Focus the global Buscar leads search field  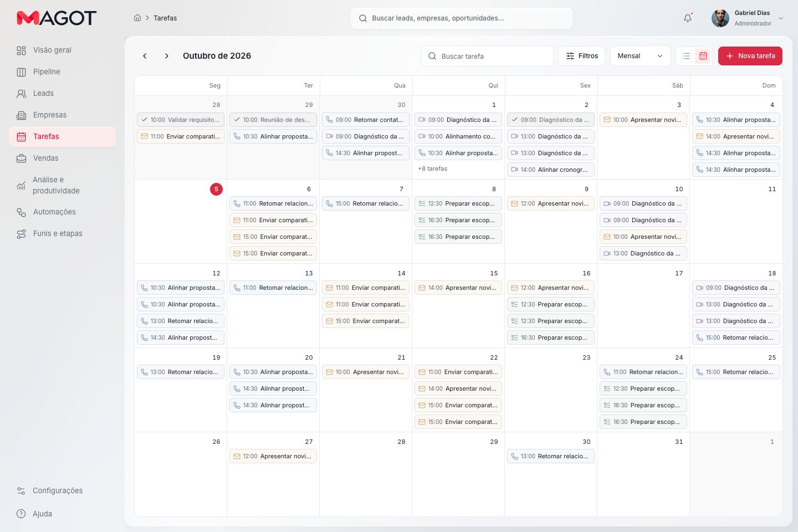pyautogui.click(x=462, y=18)
